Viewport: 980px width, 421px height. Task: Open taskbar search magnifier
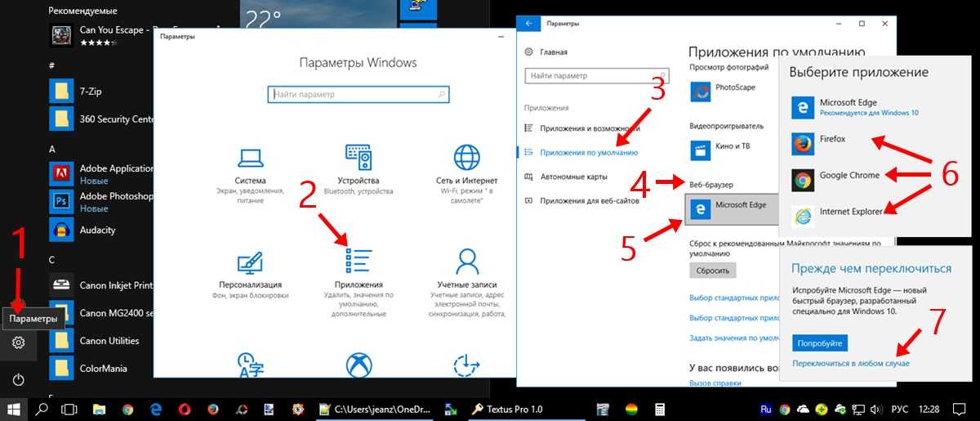coord(42,409)
